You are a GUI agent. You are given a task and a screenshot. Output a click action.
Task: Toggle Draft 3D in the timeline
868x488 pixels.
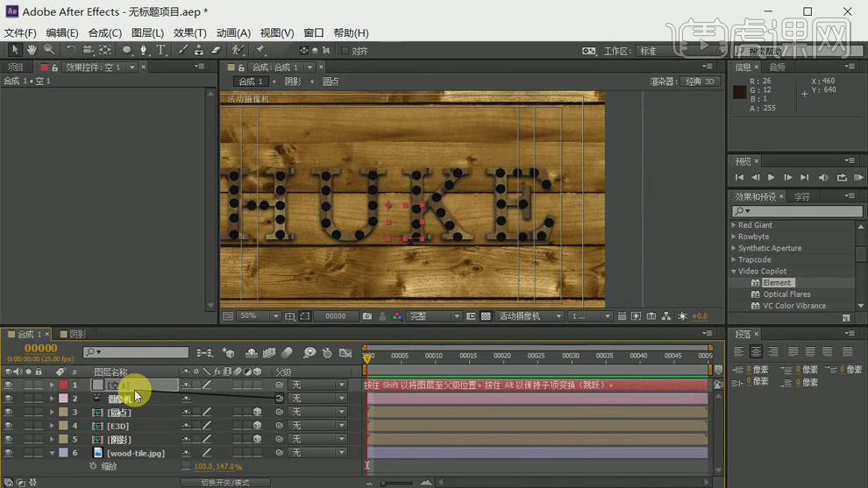coord(227,352)
